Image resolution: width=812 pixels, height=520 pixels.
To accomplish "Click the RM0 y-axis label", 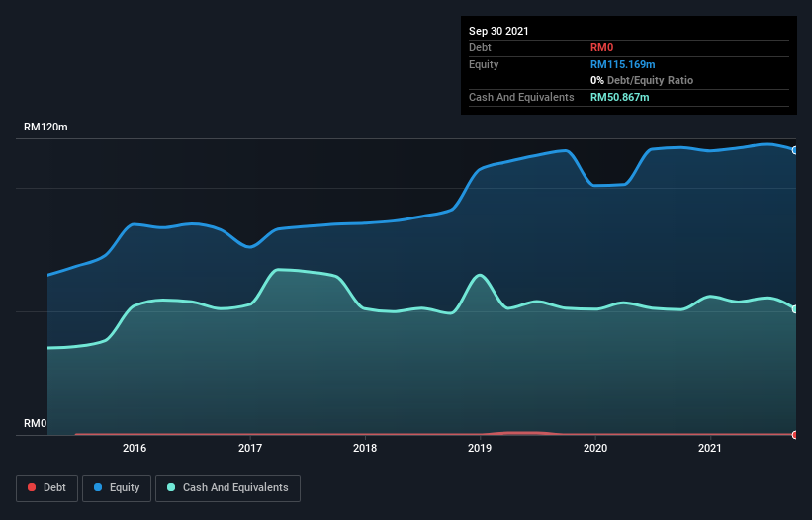I will click(36, 423).
